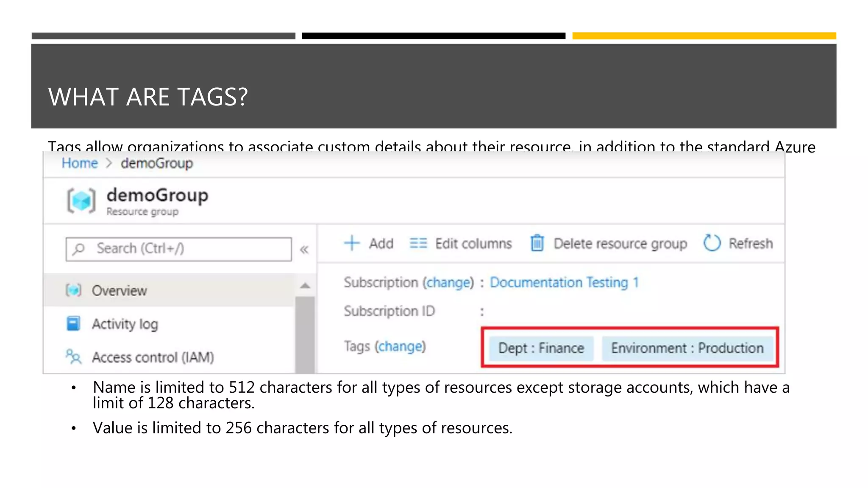Screen dimensions: 868x488
Task: Click the trash can delete icon
Action: click(x=537, y=243)
